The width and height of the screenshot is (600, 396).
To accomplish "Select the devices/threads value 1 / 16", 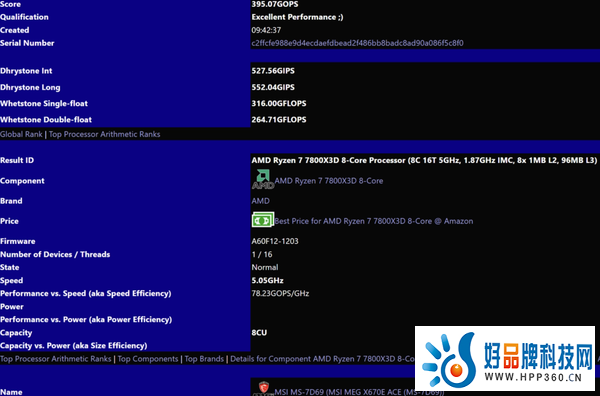I will pos(262,254).
